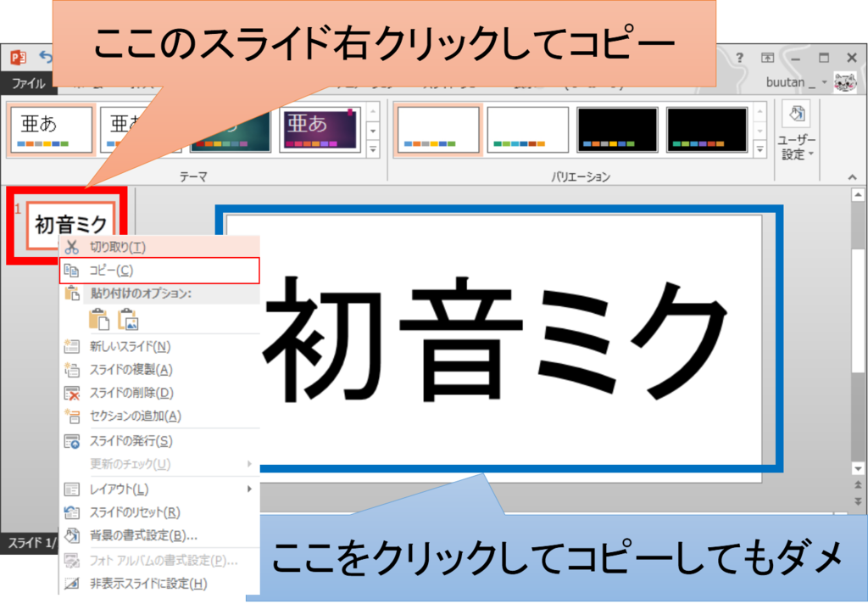Expand the variation gallery more button
The height and width of the screenshot is (604, 868).
coord(760,149)
